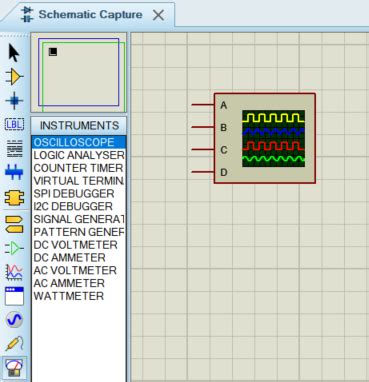Select the Selection Mode arrow tool
Viewport: 369px width, 382px height.
point(14,53)
